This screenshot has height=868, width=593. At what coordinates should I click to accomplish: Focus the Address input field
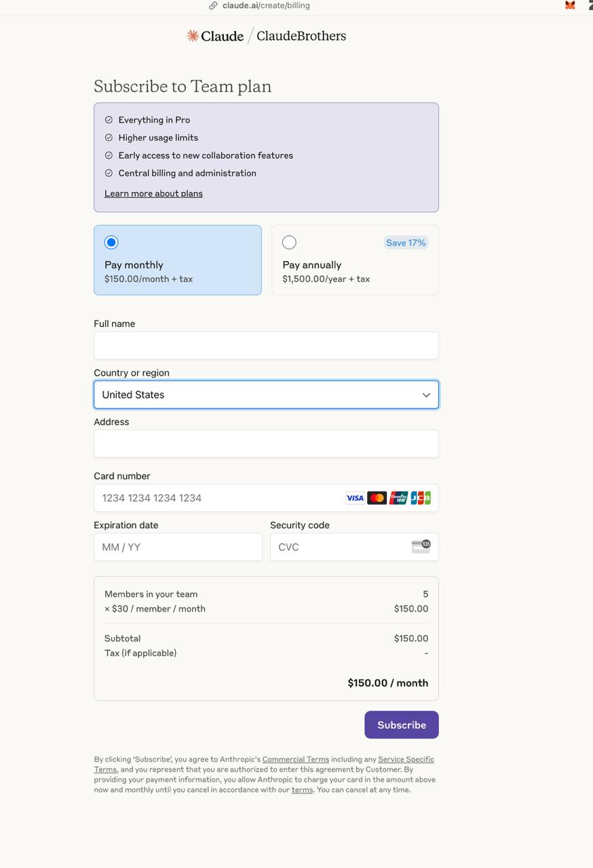click(266, 443)
